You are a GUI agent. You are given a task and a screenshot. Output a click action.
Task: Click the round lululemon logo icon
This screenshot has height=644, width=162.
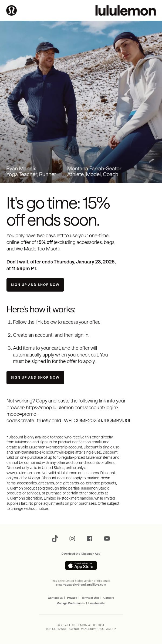11,11
